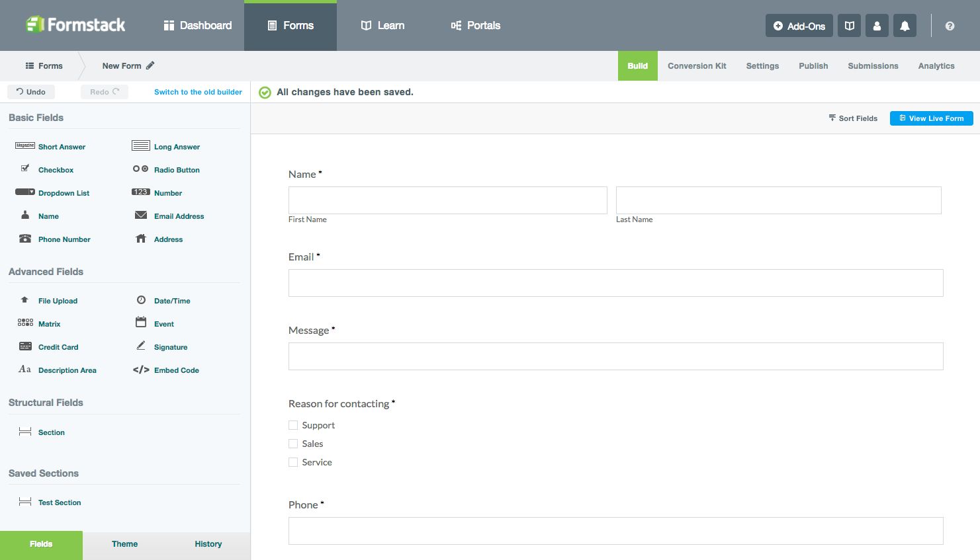Image resolution: width=980 pixels, height=560 pixels.
Task: Open the user account icon
Action: click(877, 26)
